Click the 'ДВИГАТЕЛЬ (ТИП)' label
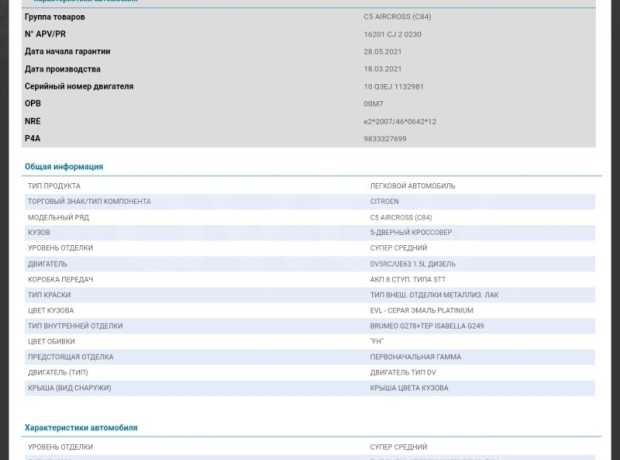 click(58, 372)
